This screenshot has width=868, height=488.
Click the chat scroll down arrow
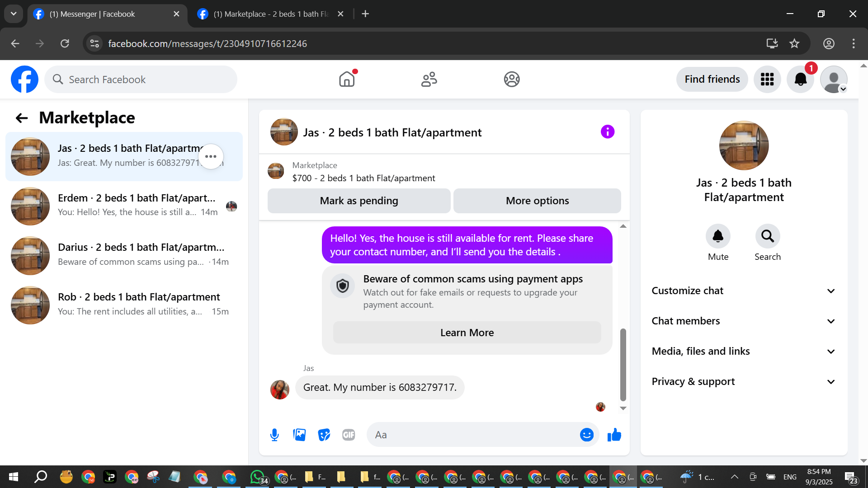[623, 408]
